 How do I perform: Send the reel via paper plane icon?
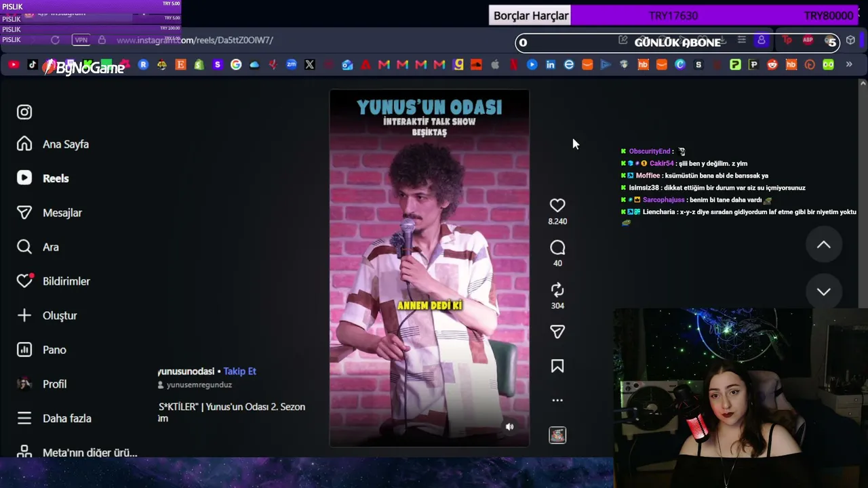(557, 331)
